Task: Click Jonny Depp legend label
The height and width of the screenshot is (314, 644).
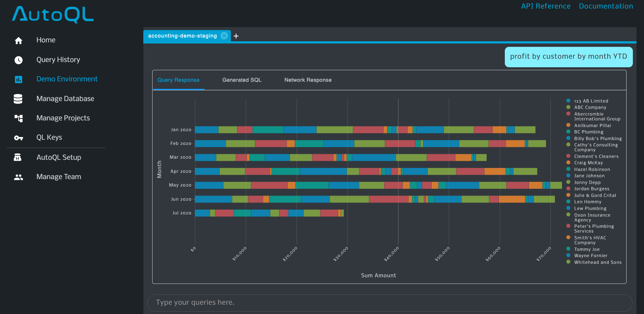Action: [588, 182]
